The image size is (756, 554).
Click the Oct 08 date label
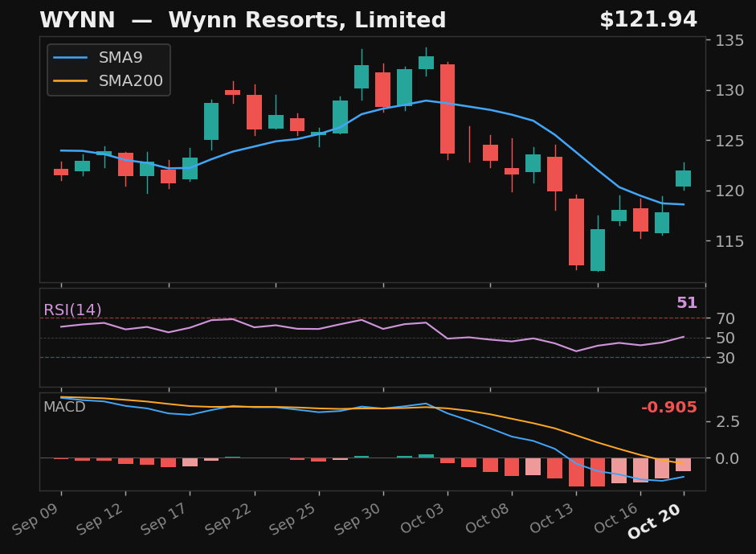[488, 519]
